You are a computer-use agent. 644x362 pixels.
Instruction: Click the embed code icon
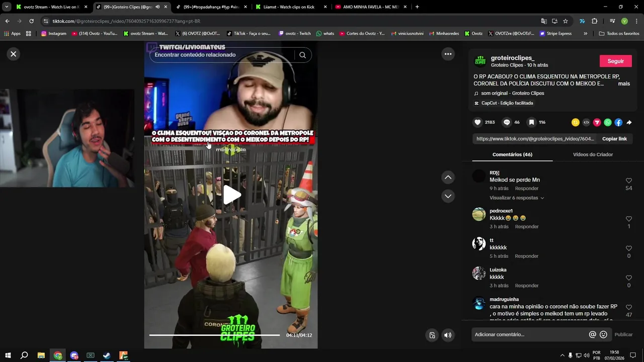(586, 122)
